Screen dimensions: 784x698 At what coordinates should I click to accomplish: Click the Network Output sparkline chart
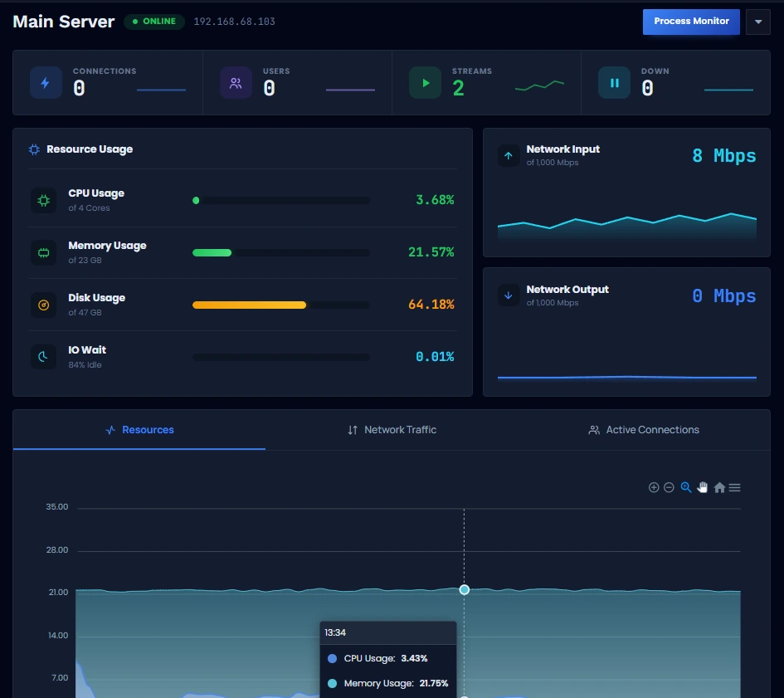click(x=627, y=378)
